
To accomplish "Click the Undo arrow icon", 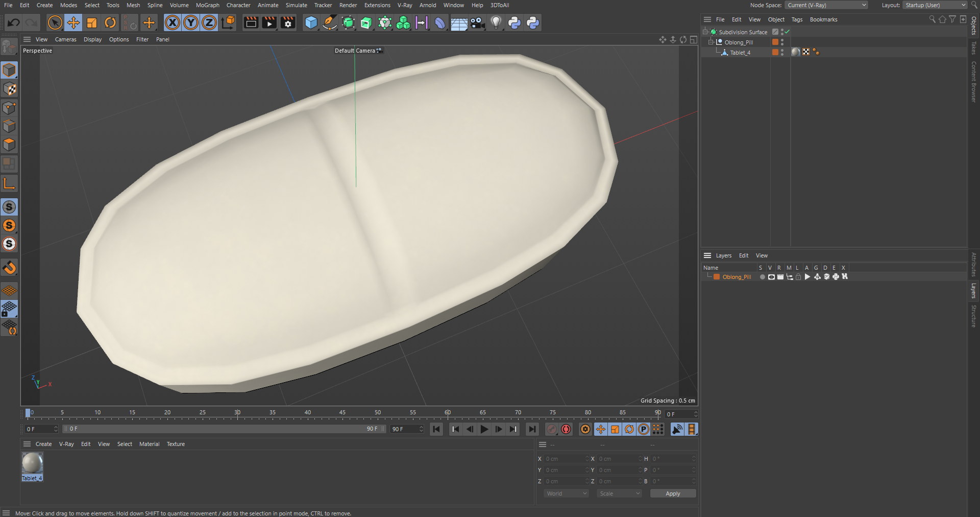I will tap(14, 22).
